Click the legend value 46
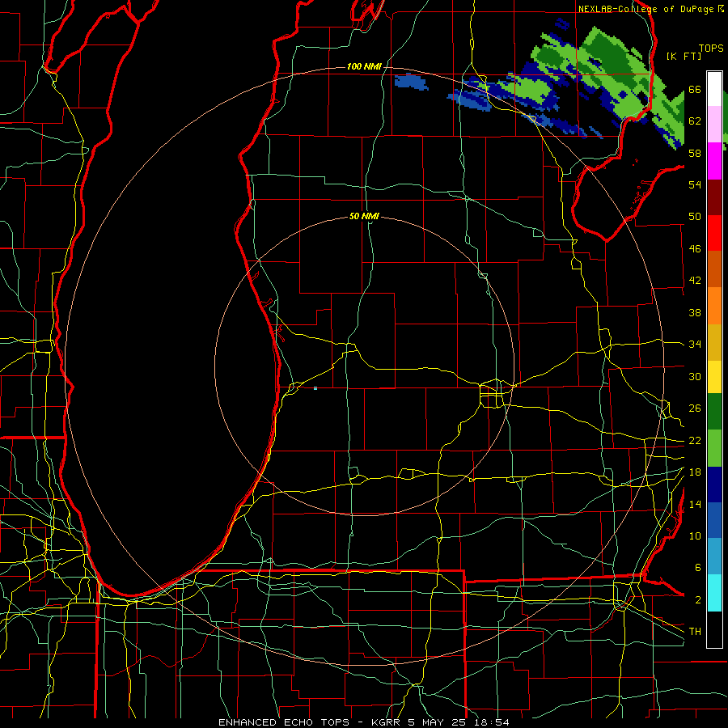This screenshot has height=728, width=728. pos(695,249)
